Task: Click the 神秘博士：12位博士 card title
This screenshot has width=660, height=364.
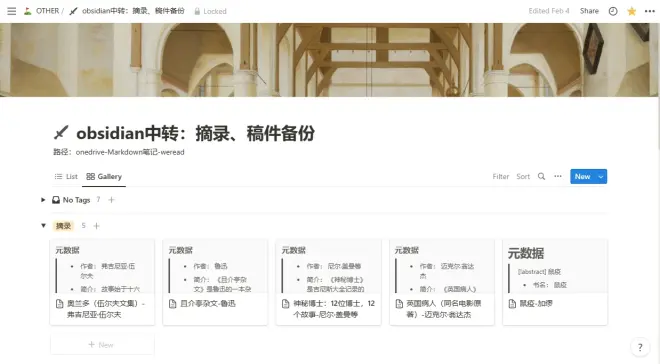Action: (x=334, y=309)
